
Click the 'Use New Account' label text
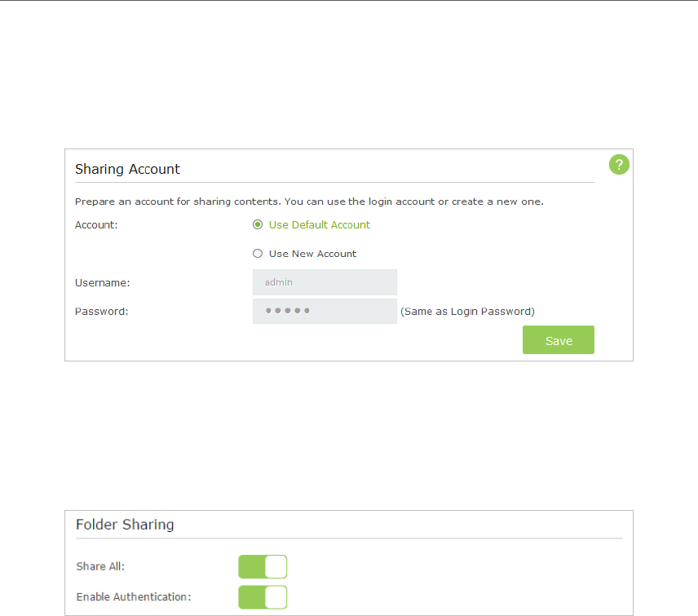tap(312, 254)
